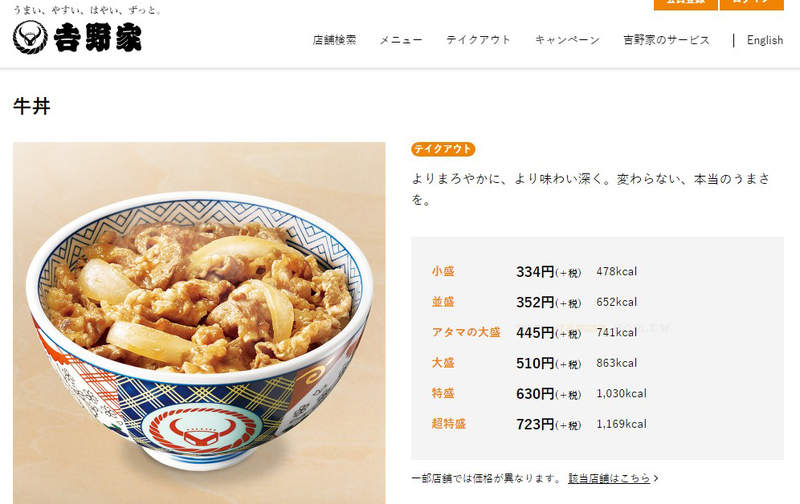Switch the site language to English

(x=765, y=40)
